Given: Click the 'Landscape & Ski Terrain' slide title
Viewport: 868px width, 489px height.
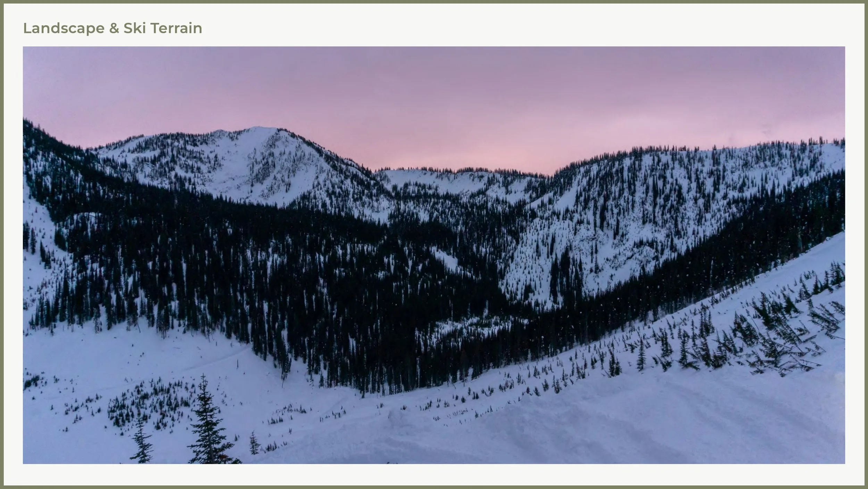Looking at the screenshot, I should [112, 28].
